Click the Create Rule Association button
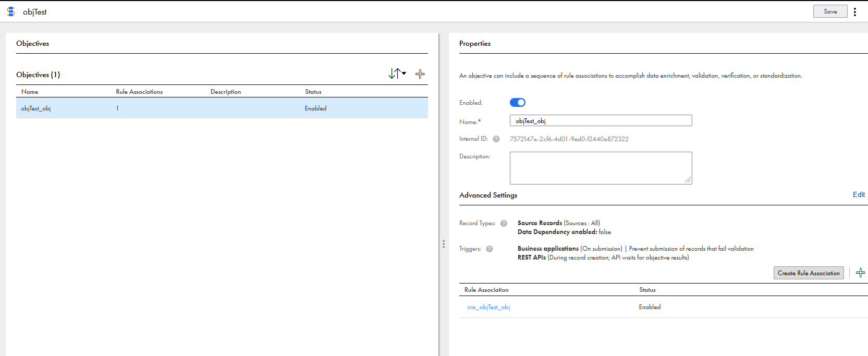Image resolution: width=868 pixels, height=356 pixels. pyautogui.click(x=809, y=273)
